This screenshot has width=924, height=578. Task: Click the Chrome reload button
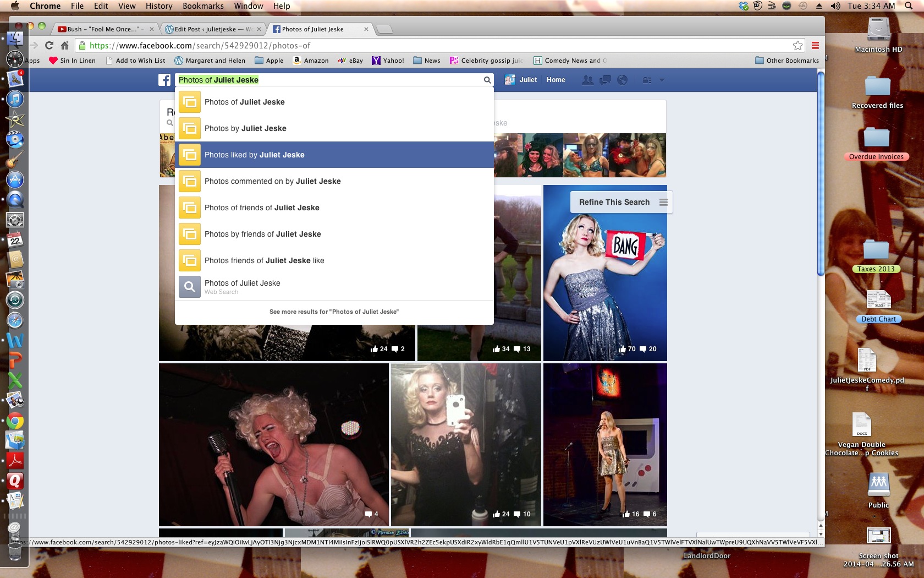50,45
